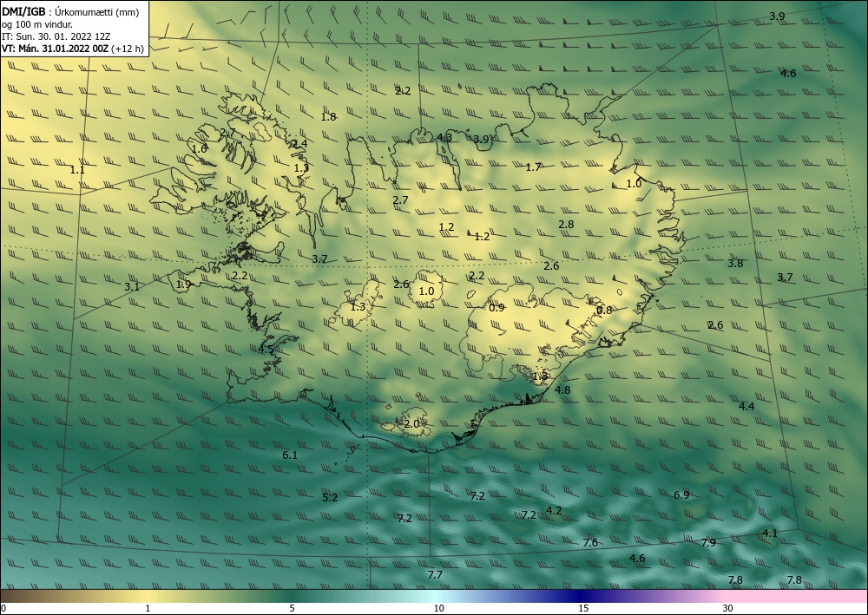Image resolution: width=868 pixels, height=615 pixels.
Task: Select the 4.8 value on the southeast coast
Action: 563,390
